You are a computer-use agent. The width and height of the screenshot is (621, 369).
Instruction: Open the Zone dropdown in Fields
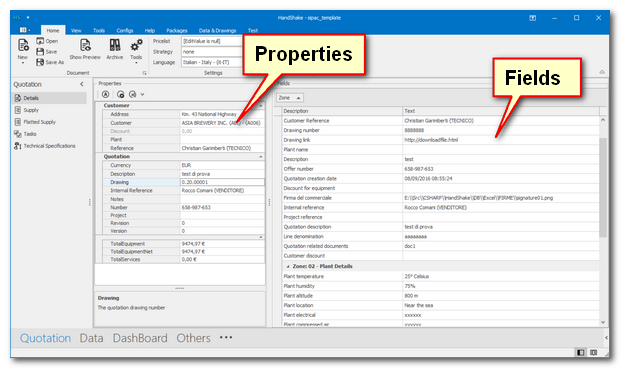click(290, 98)
